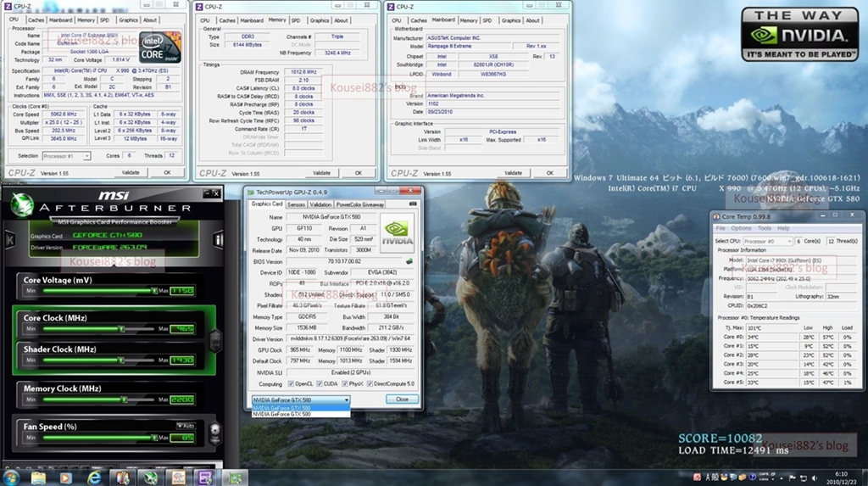
Task: Click the GPU-Z Close button
Action: tap(402, 399)
